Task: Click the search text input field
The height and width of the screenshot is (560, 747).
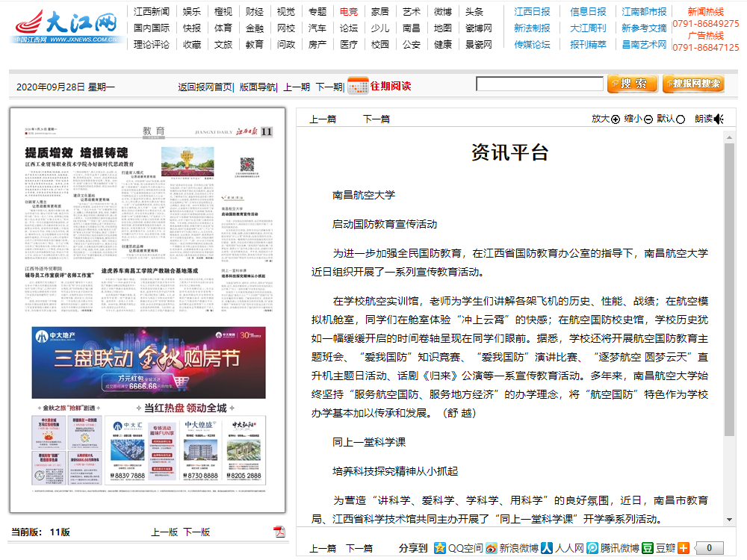Action: [x=539, y=84]
